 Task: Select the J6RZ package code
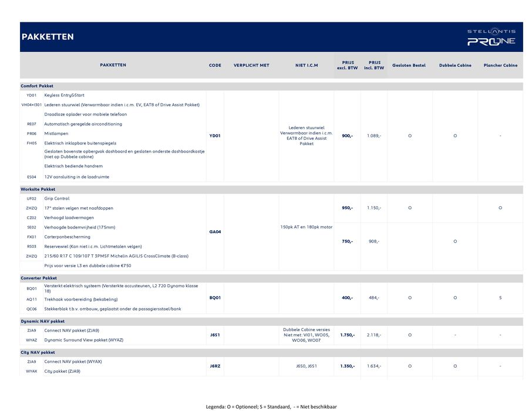pos(215,366)
